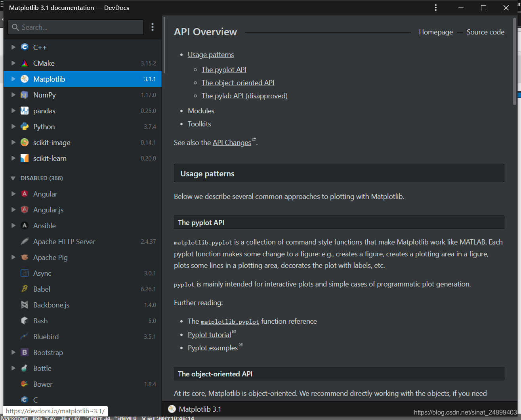Viewport: 521px width, 420px height.
Task: Click the Matplotlib logo icon in sidebar
Action: (25, 79)
